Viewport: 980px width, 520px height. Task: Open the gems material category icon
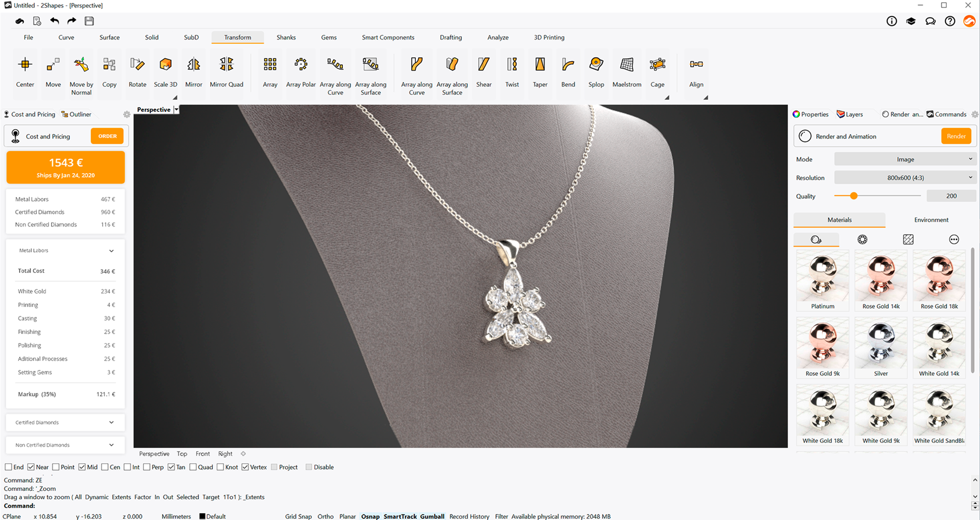point(862,240)
